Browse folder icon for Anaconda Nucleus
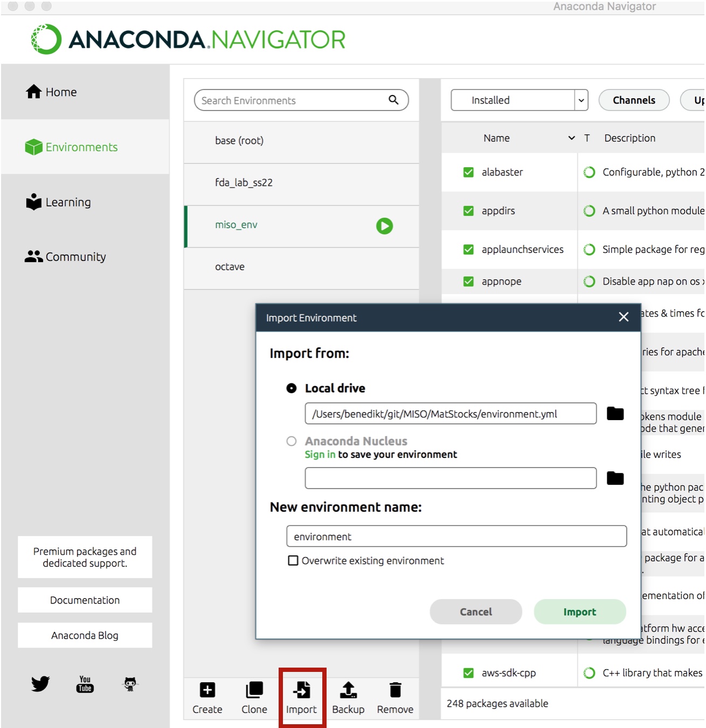706x728 pixels. coord(615,478)
